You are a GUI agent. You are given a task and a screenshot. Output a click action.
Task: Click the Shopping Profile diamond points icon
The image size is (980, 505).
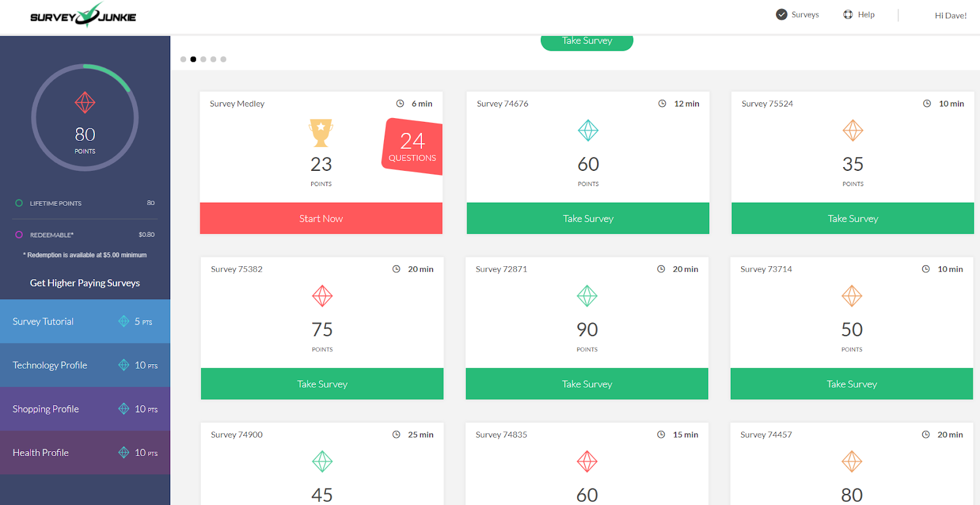click(x=124, y=409)
